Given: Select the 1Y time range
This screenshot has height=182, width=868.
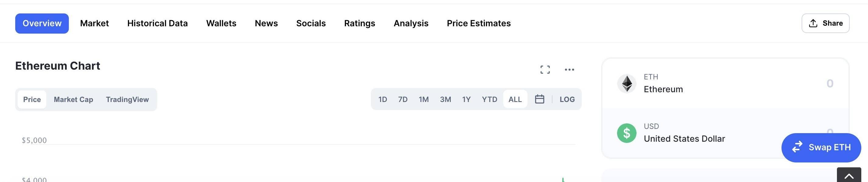Looking at the screenshot, I should [466, 99].
